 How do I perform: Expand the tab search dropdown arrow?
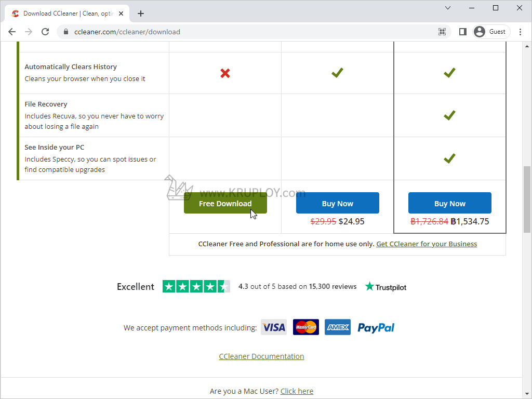(448, 8)
